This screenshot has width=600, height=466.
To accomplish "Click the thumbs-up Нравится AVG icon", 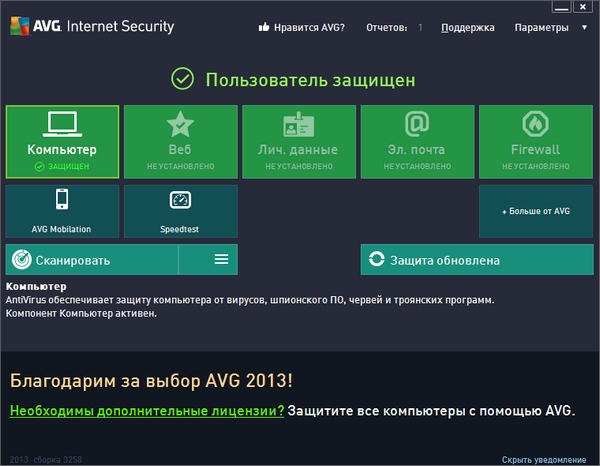I will [x=264, y=28].
